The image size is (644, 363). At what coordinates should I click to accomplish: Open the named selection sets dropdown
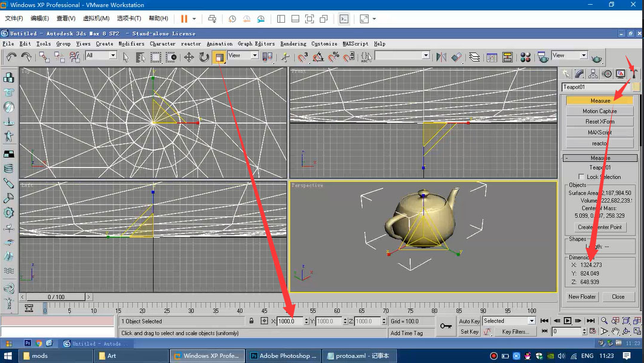[x=426, y=55]
